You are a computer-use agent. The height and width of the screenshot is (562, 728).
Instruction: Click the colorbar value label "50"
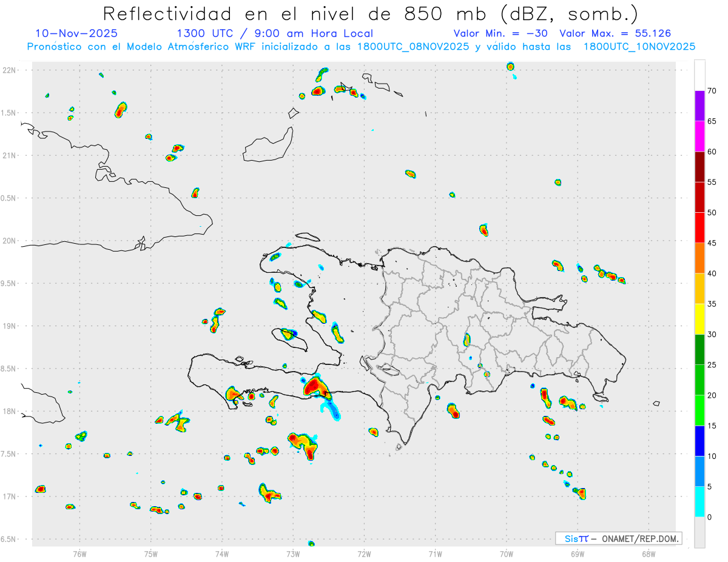coord(712,213)
